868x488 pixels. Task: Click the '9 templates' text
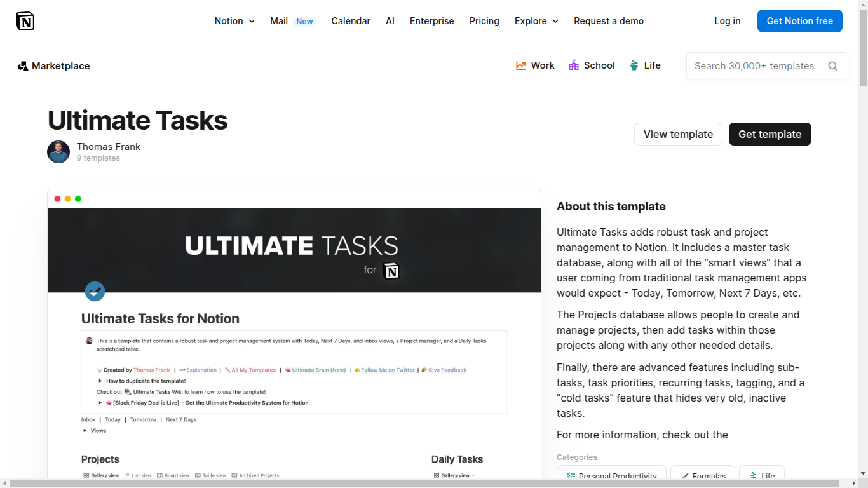(98, 158)
